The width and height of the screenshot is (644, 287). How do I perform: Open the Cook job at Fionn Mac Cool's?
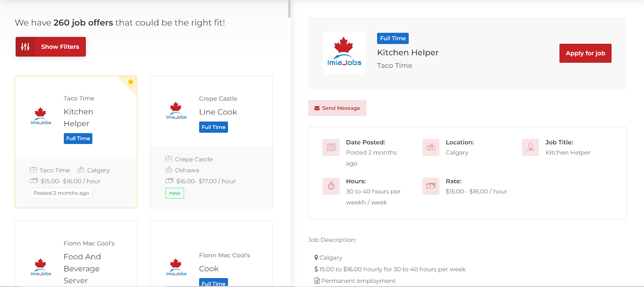[208, 269]
